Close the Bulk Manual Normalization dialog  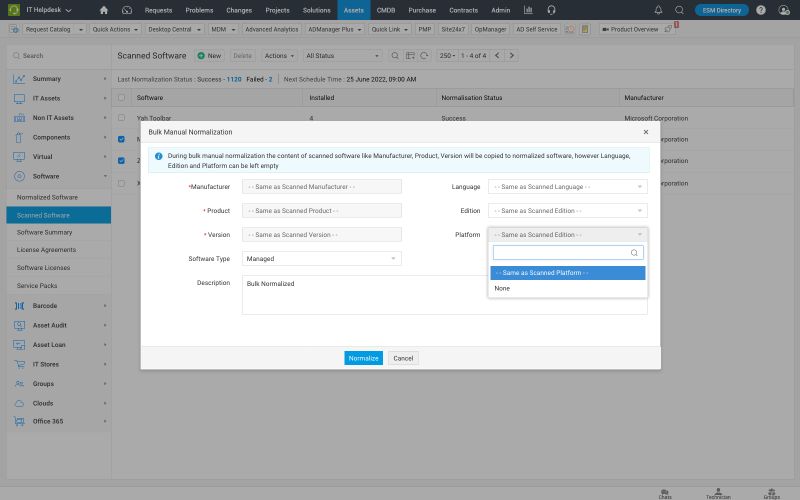pos(645,132)
